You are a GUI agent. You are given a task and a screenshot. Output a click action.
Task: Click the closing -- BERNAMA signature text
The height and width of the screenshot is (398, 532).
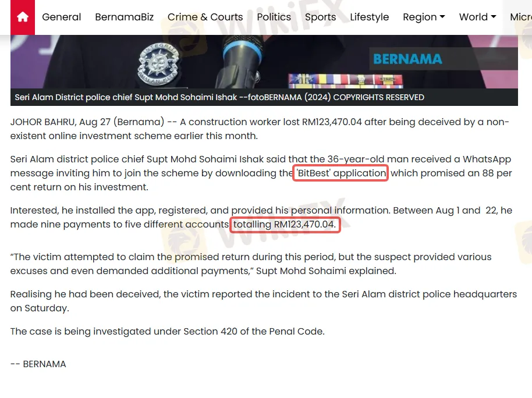tap(38, 364)
